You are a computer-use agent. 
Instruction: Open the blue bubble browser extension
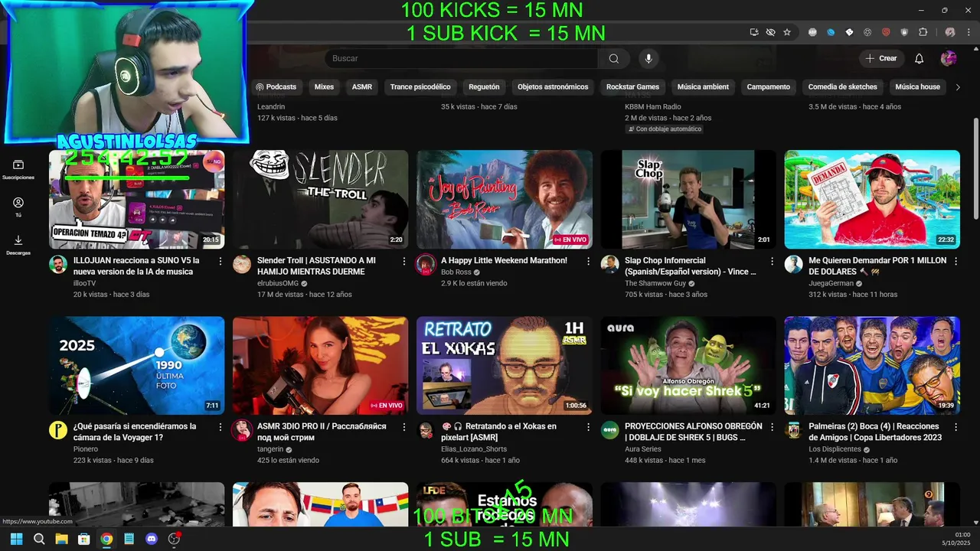tap(831, 32)
